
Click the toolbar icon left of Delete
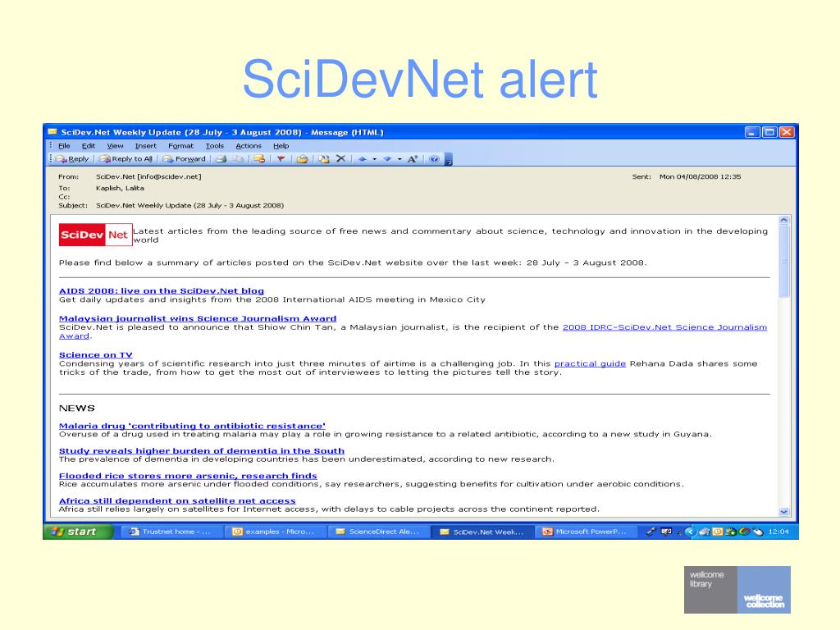point(323,159)
